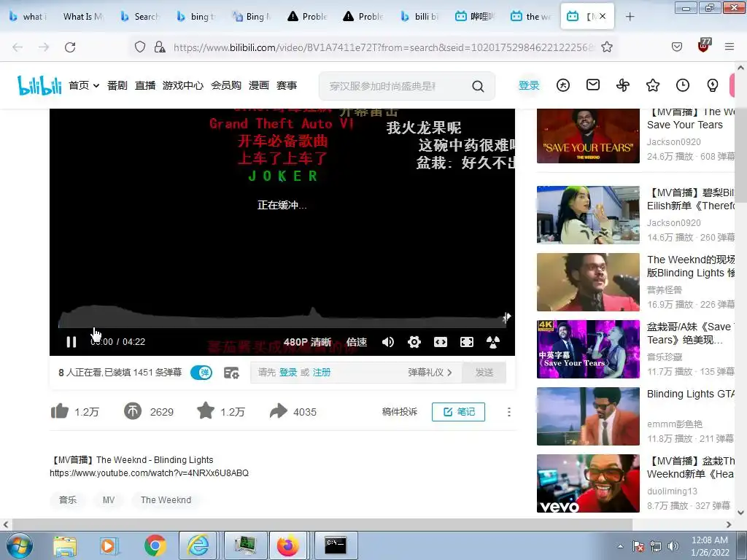Click the taskbar volume icon
Image resolution: width=747 pixels, height=560 pixels.
click(x=673, y=546)
